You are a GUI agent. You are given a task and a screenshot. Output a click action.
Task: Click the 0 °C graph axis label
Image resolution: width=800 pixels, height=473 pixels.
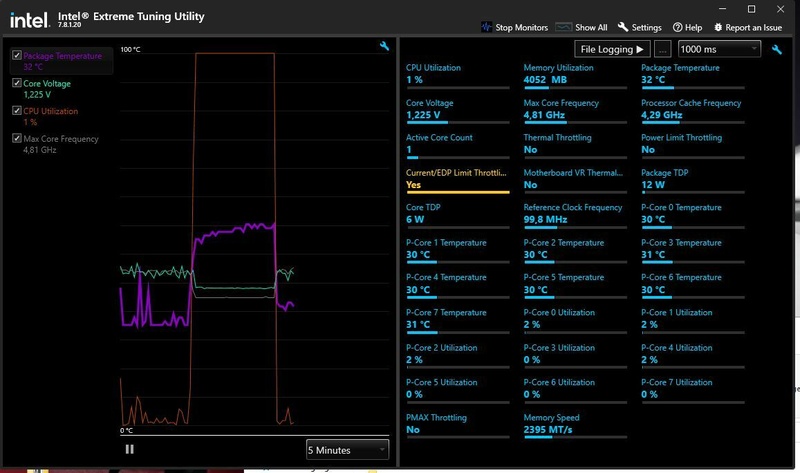126,430
